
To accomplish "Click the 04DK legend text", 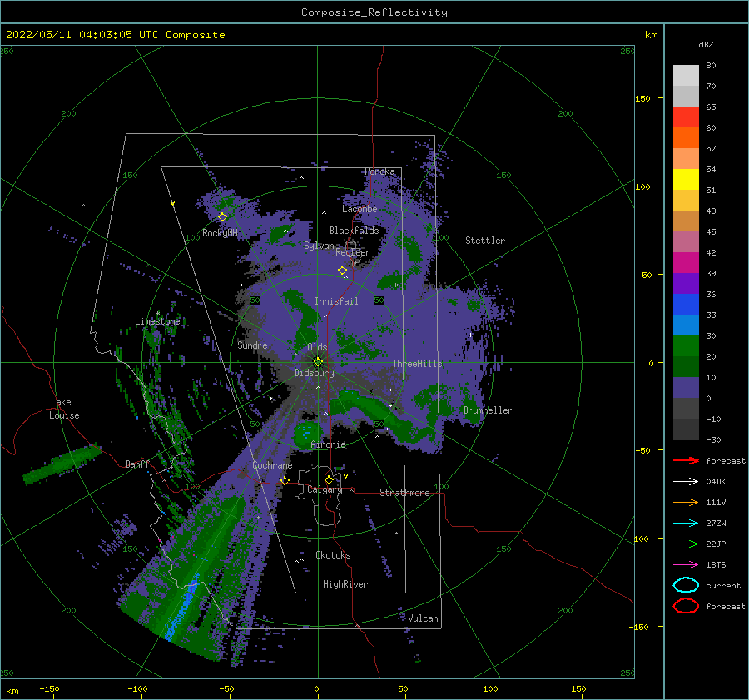I will [x=716, y=482].
